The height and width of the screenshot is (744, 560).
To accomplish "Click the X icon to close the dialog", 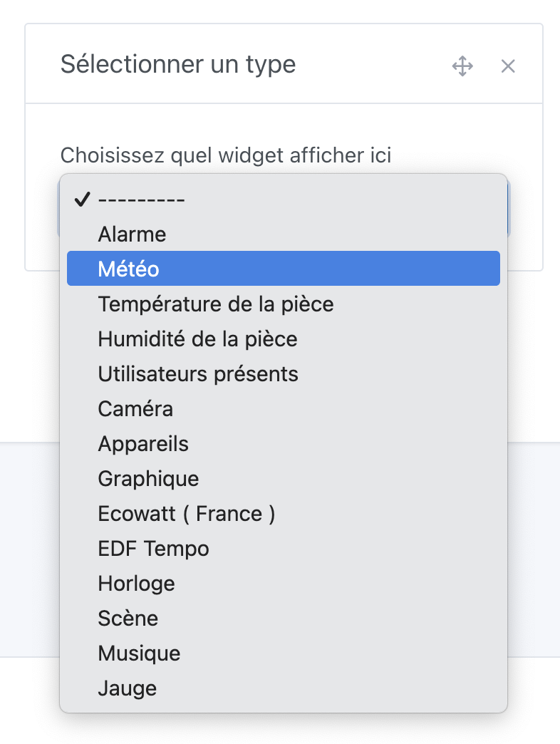I will (x=508, y=66).
